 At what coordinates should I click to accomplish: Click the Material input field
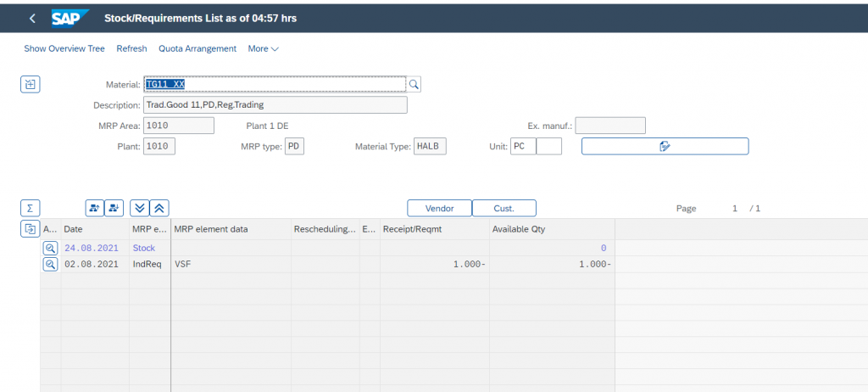click(275, 84)
